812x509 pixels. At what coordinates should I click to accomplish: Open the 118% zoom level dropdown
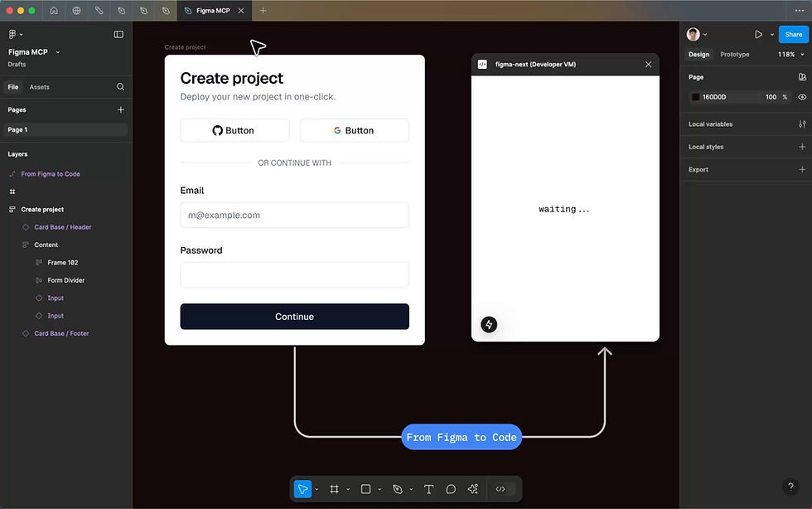click(790, 55)
